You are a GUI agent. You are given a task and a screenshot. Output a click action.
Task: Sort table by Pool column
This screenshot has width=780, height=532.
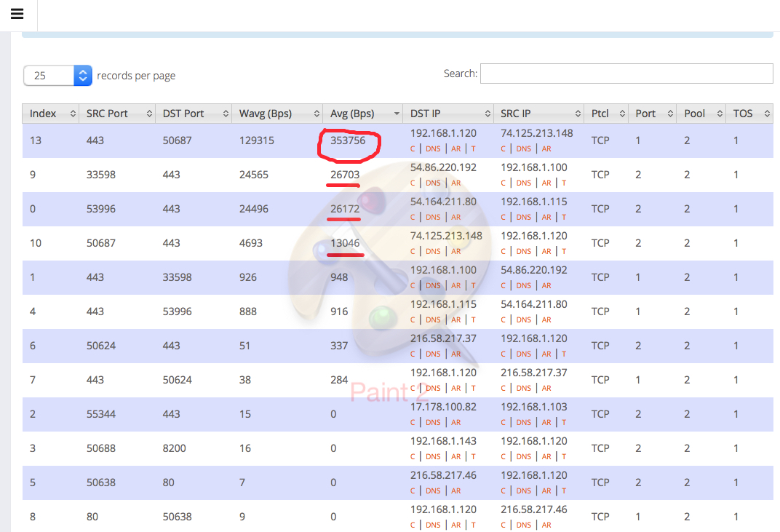(x=701, y=114)
